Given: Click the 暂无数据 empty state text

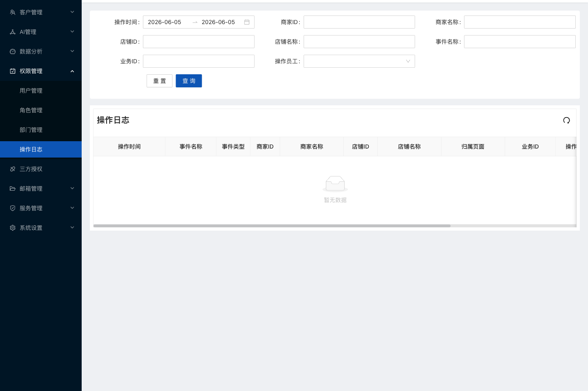Looking at the screenshot, I should click(335, 200).
